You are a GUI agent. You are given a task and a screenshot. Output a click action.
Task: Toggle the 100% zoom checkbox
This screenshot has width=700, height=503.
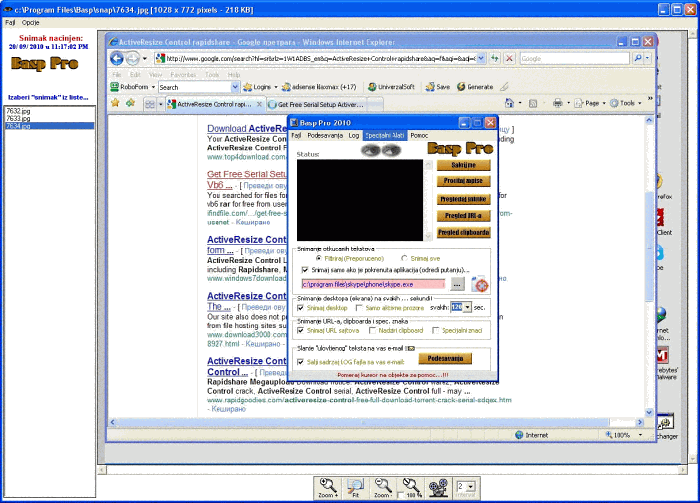coord(400,494)
